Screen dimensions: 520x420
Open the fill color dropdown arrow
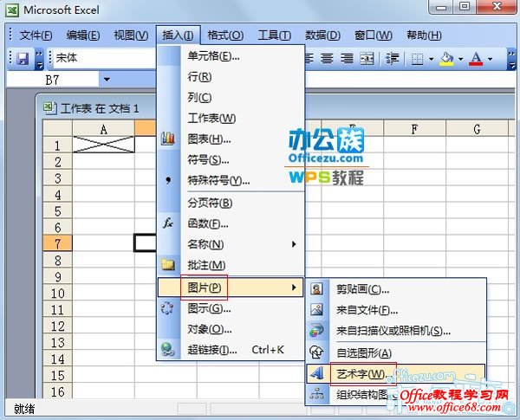point(461,59)
